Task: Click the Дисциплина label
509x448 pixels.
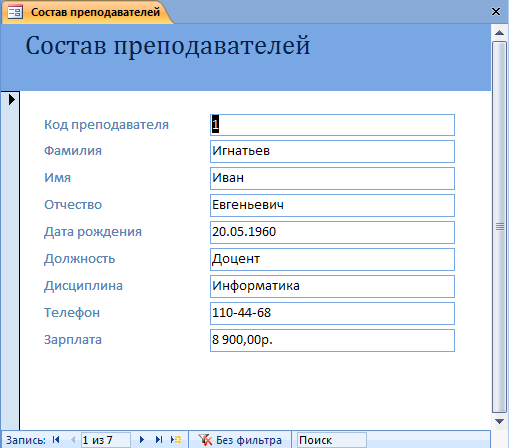Action: 83,286
